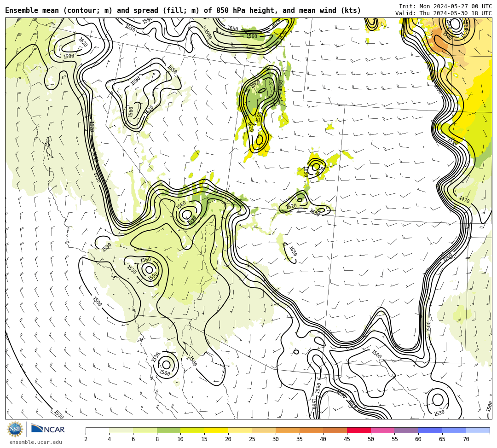Viewport: 497px width, 448px height.
Task: Pick the pale blue above-70 colorbar segment
Action: tap(478, 430)
